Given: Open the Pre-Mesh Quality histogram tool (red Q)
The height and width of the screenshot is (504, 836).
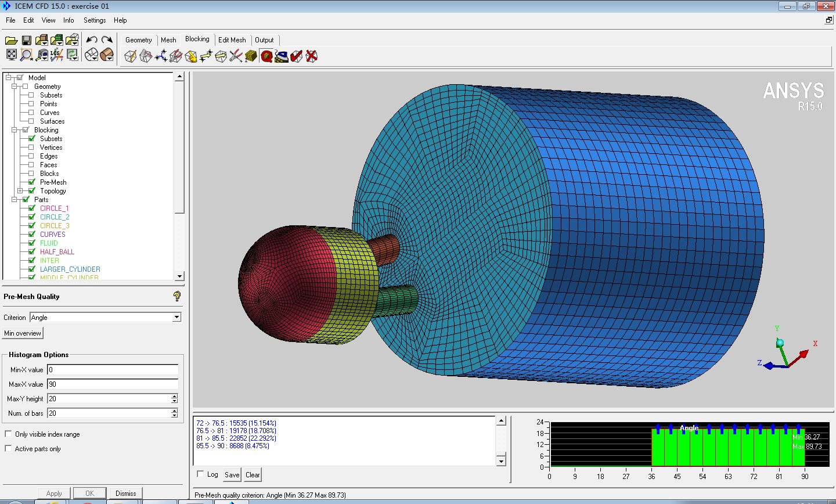Looking at the screenshot, I should coord(266,56).
